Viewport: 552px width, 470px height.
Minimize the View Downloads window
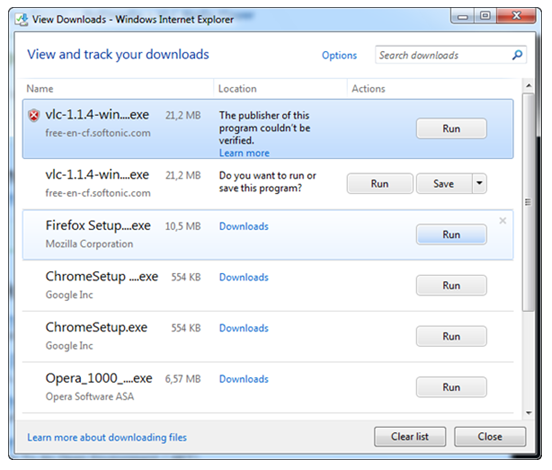(463, 16)
